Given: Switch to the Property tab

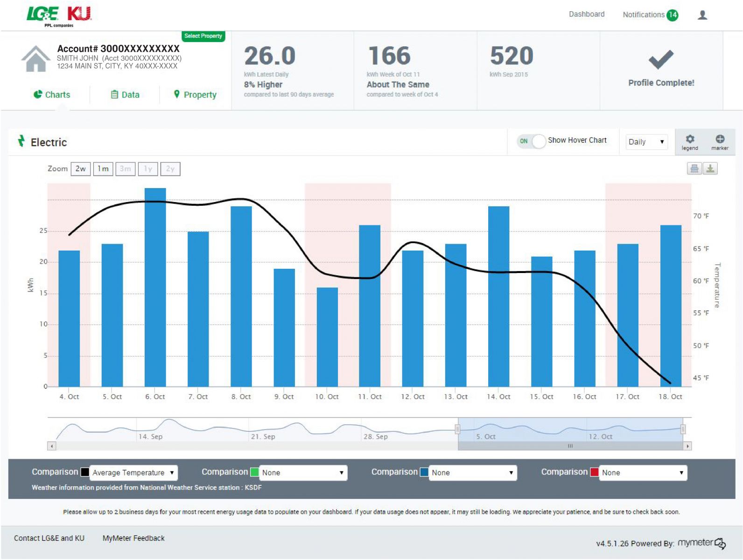Looking at the screenshot, I should pos(195,95).
